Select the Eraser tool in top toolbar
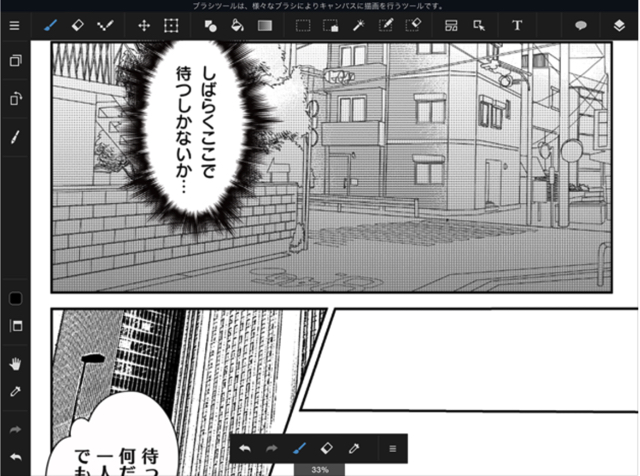 coord(78,25)
